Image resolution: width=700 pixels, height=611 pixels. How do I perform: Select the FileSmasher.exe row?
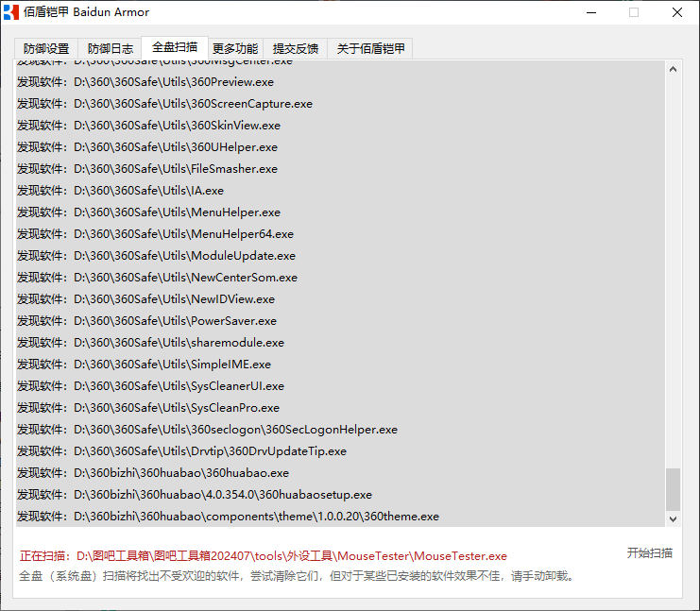coord(340,169)
